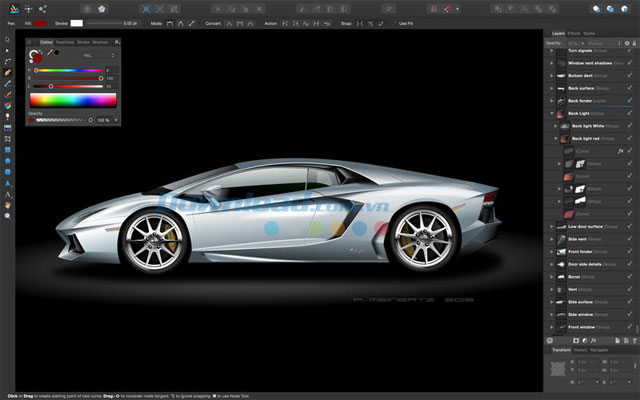Switch to the Styles tab
The image size is (640, 400).
[x=589, y=33]
